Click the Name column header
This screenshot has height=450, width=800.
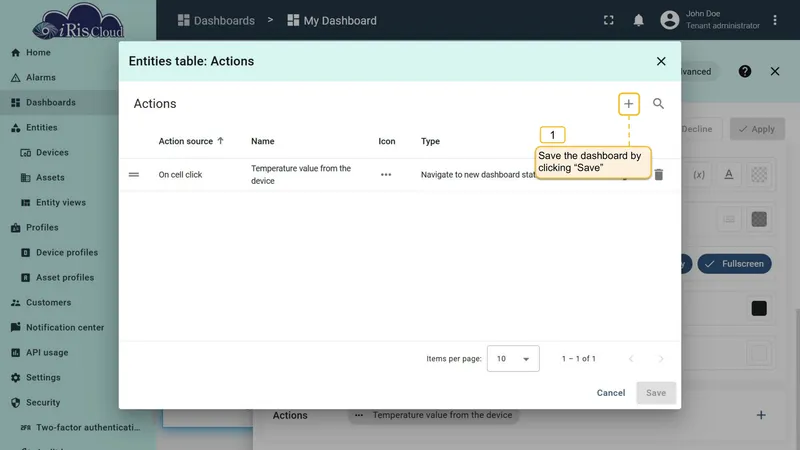pyautogui.click(x=263, y=141)
